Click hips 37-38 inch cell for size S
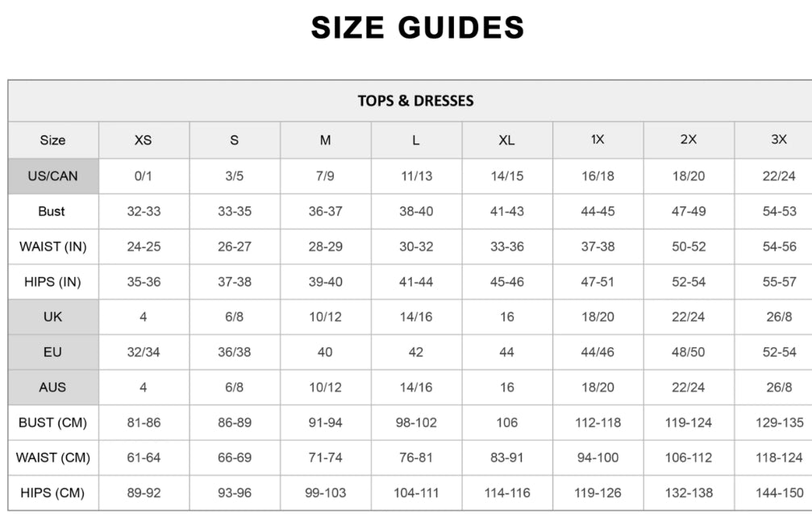 pos(234,282)
